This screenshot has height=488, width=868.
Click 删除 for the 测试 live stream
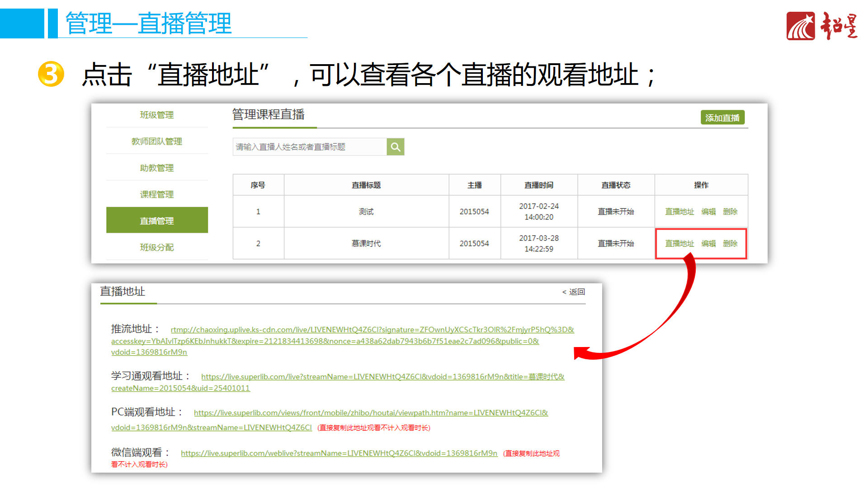[x=730, y=211]
